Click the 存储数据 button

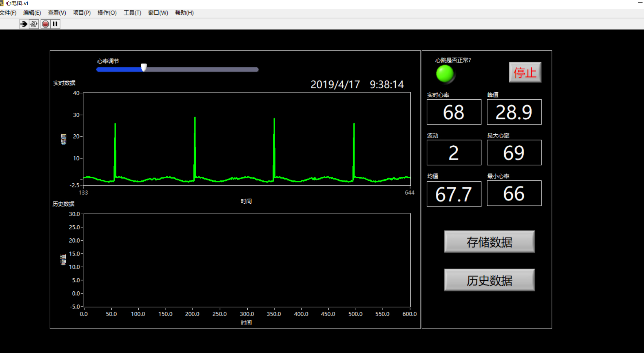(x=489, y=242)
